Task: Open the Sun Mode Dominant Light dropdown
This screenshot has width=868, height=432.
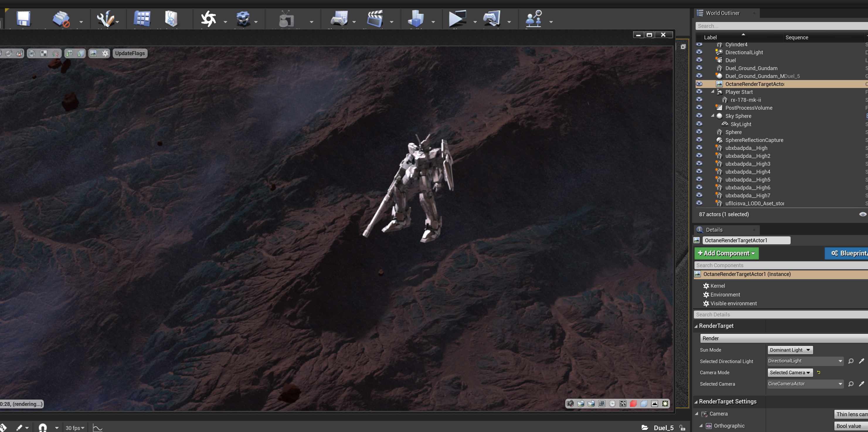Action: 790,350
